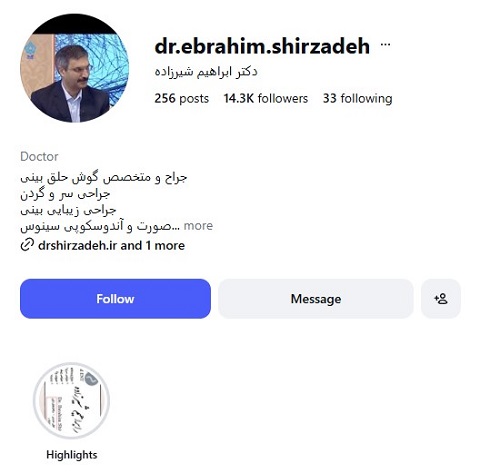Viewport: 500px width, 473px height.
Task: View the 14.3K followers list
Action: (x=266, y=98)
